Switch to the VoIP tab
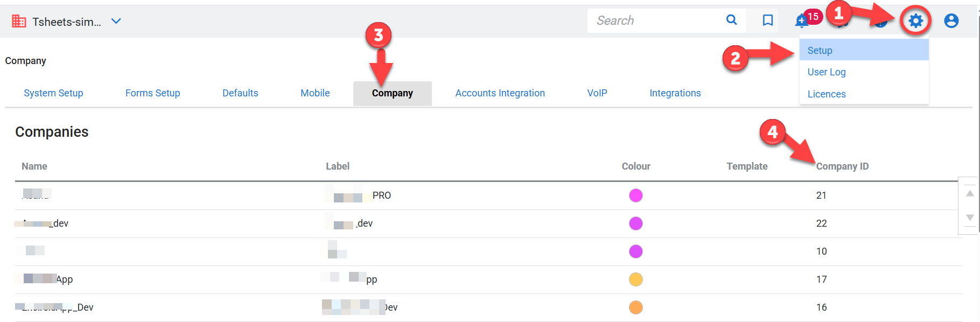 597,93
